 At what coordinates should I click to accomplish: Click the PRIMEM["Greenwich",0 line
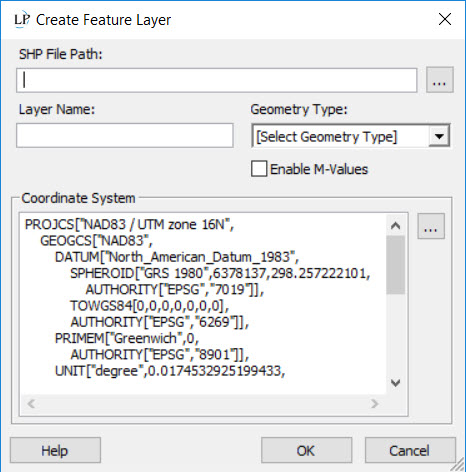[127, 338]
